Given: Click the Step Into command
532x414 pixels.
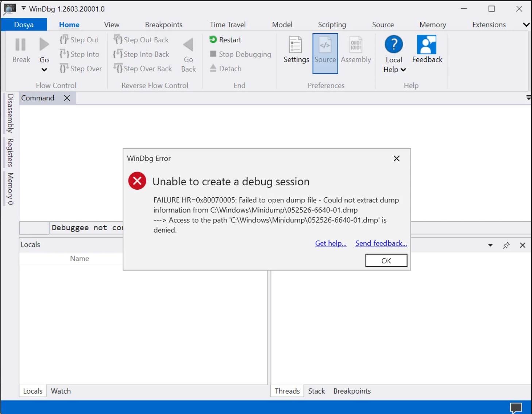Looking at the screenshot, I should pos(80,54).
